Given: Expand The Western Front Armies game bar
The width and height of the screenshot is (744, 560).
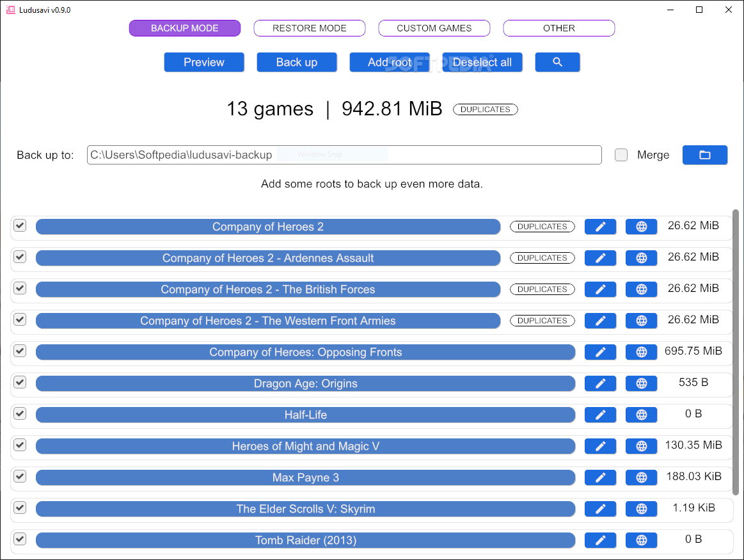Looking at the screenshot, I should [x=268, y=321].
